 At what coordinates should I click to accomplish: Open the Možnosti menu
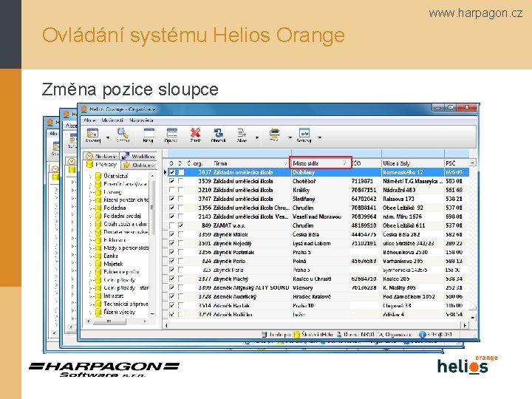112,120
